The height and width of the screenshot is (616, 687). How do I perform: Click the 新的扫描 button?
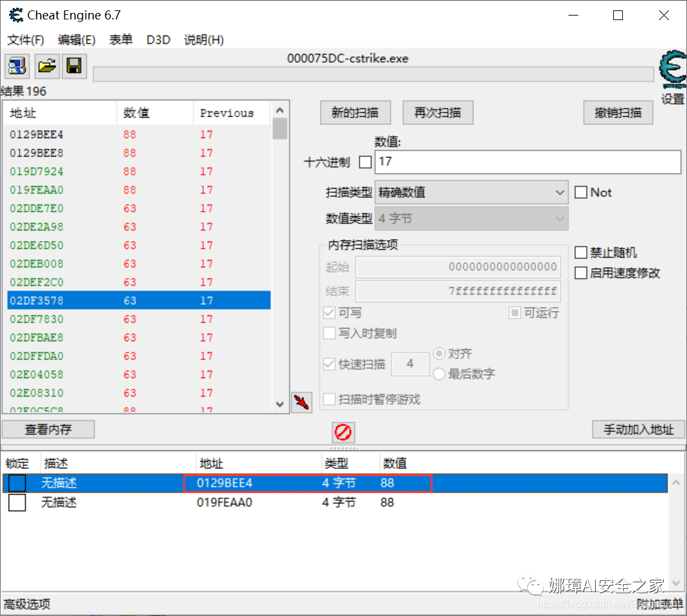355,113
